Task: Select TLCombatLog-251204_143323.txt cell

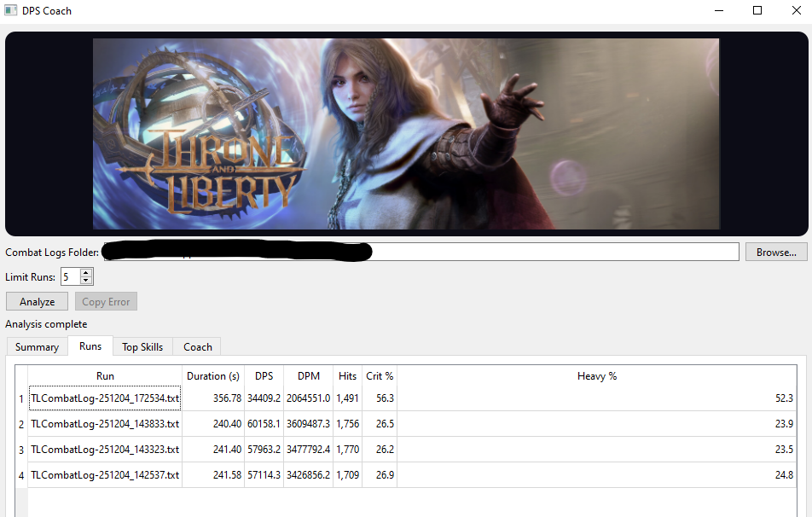Action: [105, 449]
